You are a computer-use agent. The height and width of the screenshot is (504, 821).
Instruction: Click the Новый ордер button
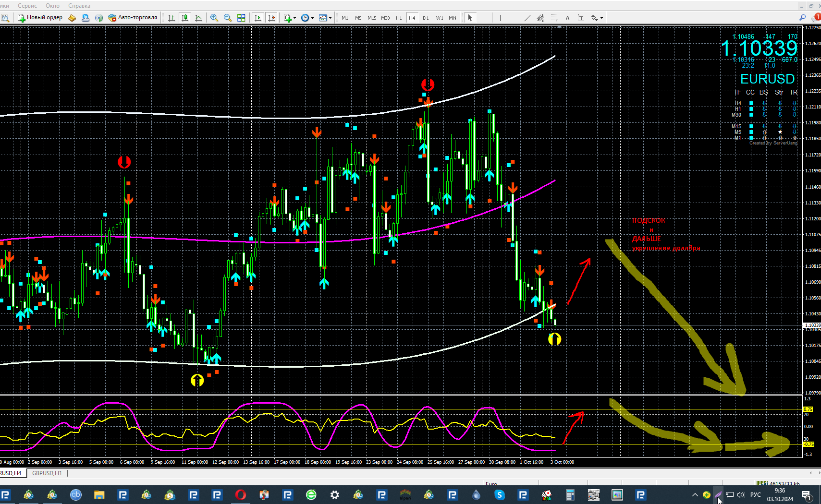(x=40, y=18)
